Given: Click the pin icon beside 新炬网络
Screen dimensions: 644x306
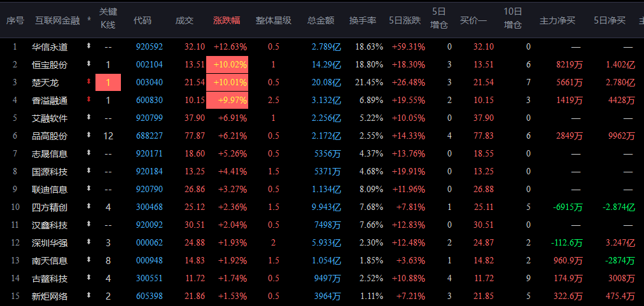Looking at the screenshot, I should click(x=88, y=295).
